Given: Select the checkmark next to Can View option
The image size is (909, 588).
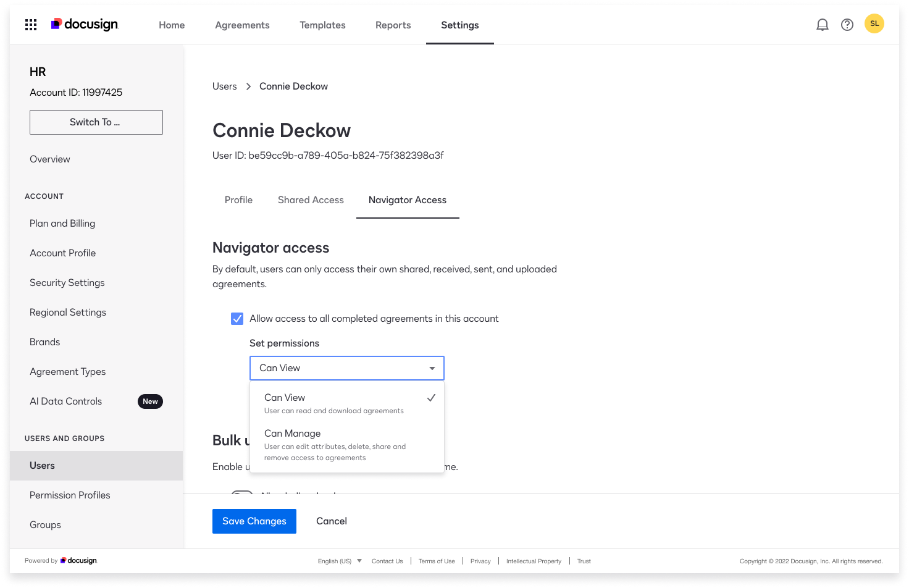Looking at the screenshot, I should [431, 398].
